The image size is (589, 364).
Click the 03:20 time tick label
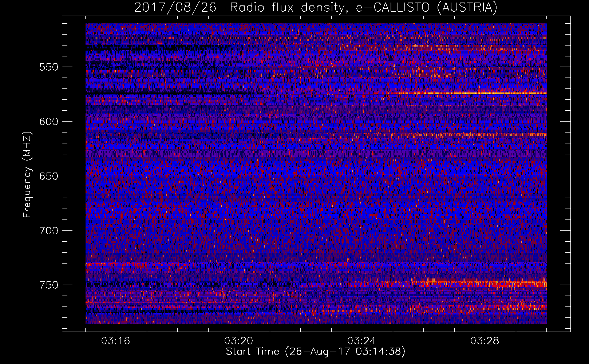click(239, 341)
